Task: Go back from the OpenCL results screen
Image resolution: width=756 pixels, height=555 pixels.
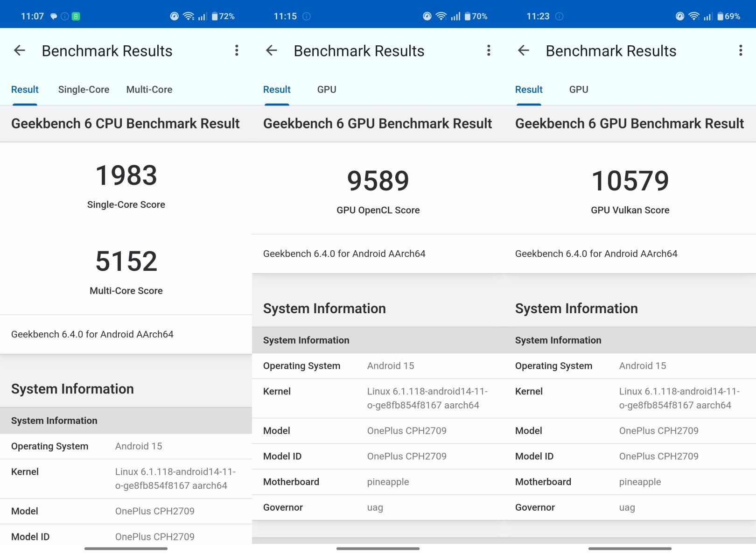Action: pyautogui.click(x=272, y=50)
